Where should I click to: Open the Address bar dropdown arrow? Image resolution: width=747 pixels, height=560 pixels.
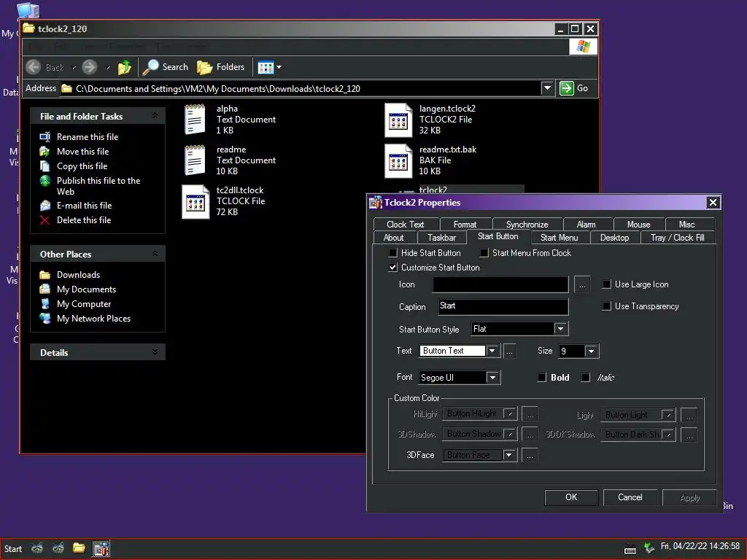[x=547, y=88]
